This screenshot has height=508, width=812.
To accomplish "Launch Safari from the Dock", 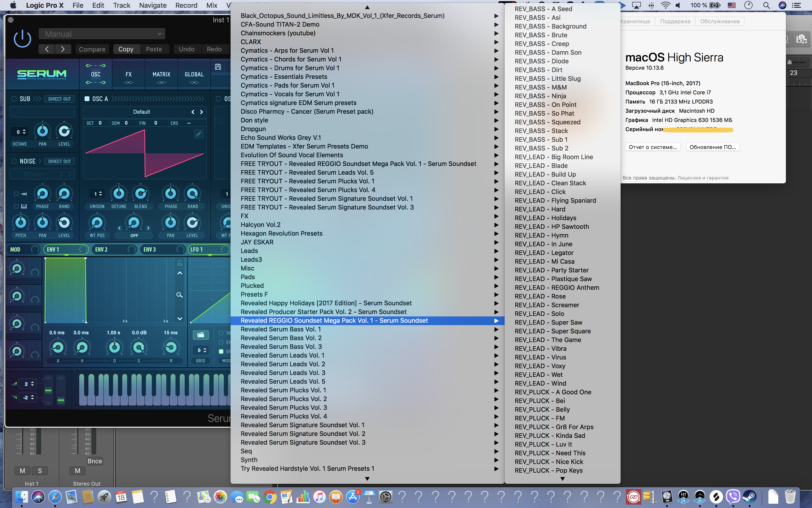I will point(55,497).
